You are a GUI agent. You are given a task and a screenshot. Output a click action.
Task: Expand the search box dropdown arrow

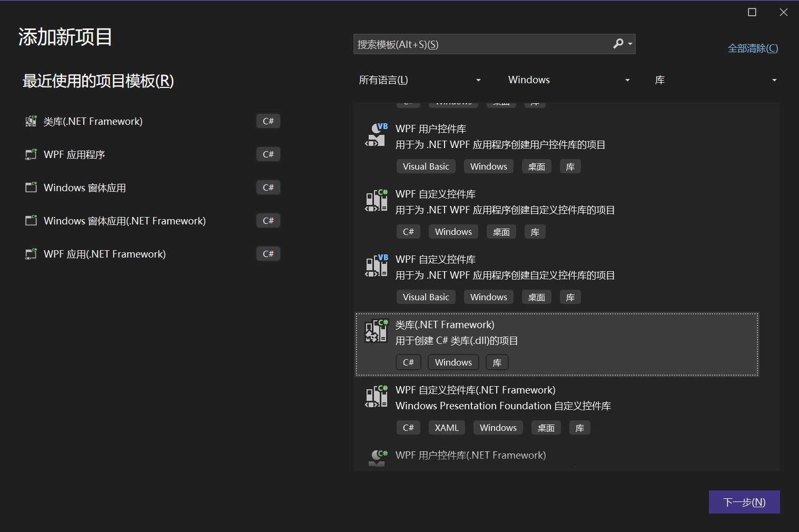coord(630,44)
